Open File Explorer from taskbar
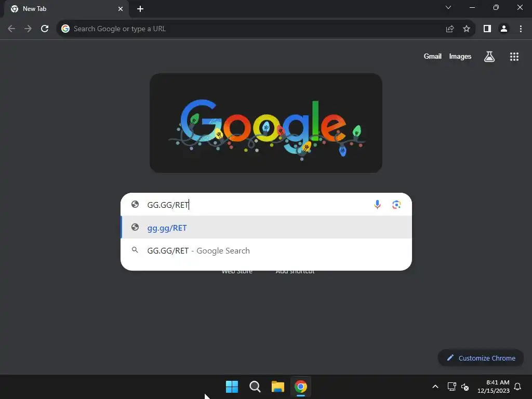 277,387
